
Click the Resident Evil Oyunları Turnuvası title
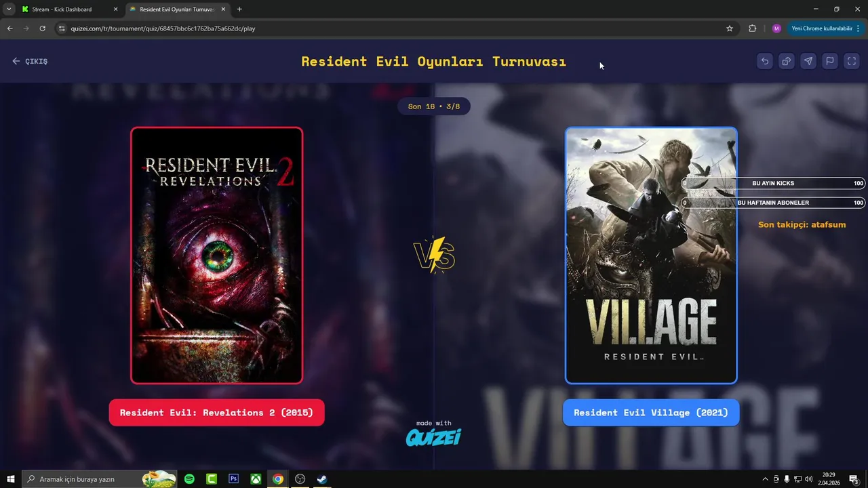coord(433,61)
